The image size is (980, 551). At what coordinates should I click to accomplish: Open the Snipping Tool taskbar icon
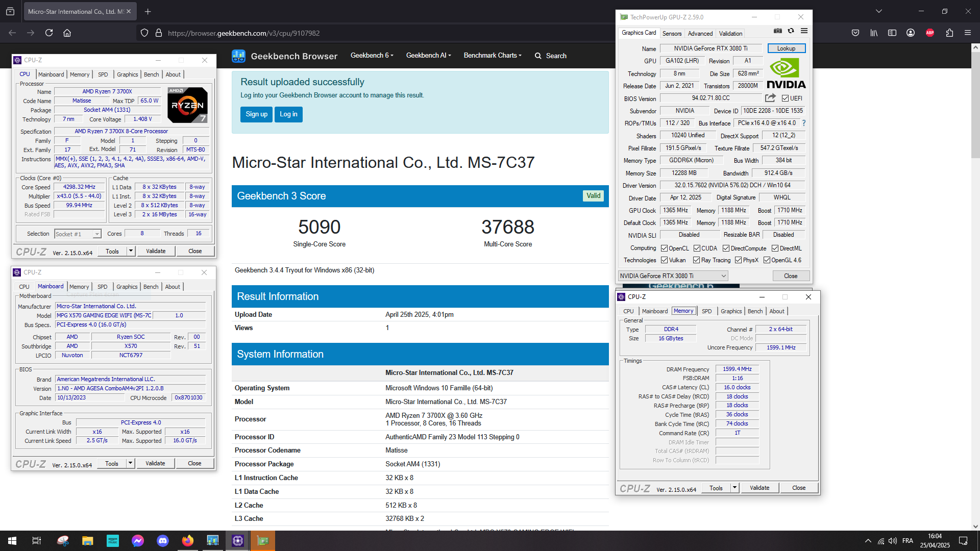pos(63,541)
